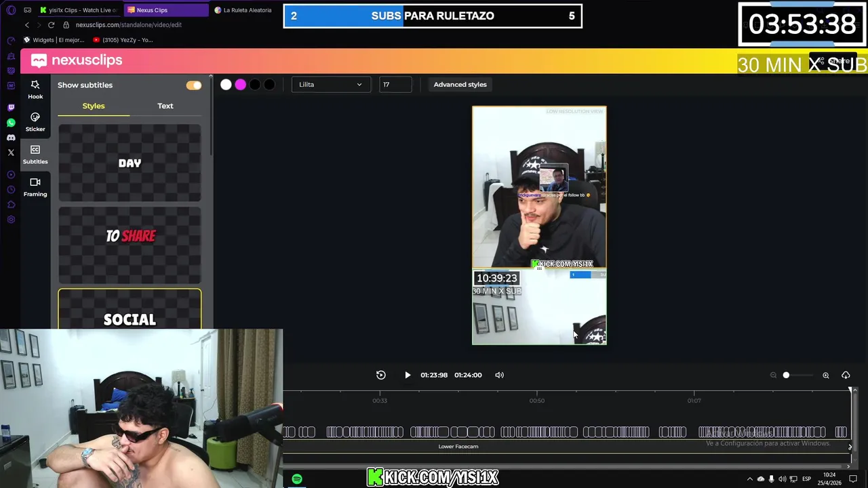Open the Hook panel in the sidebar

pos(35,89)
